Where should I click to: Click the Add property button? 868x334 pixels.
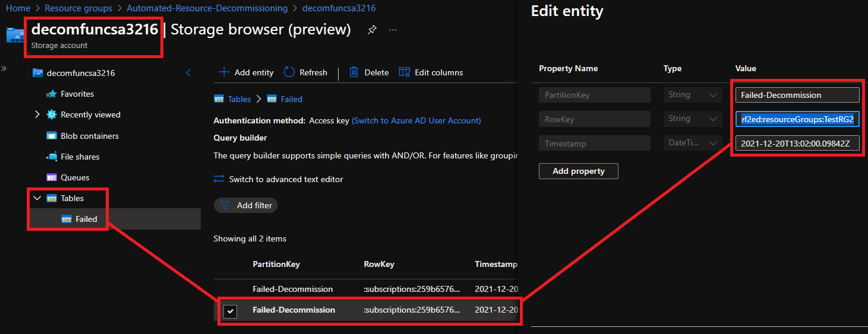(x=579, y=171)
